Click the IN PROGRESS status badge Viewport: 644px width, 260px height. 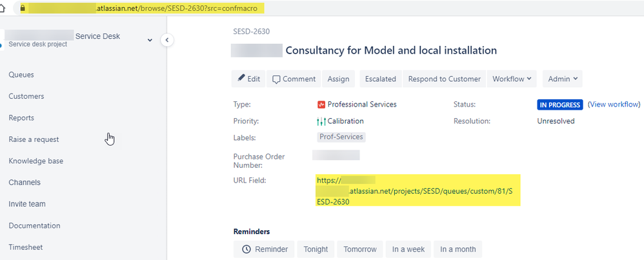click(x=560, y=105)
